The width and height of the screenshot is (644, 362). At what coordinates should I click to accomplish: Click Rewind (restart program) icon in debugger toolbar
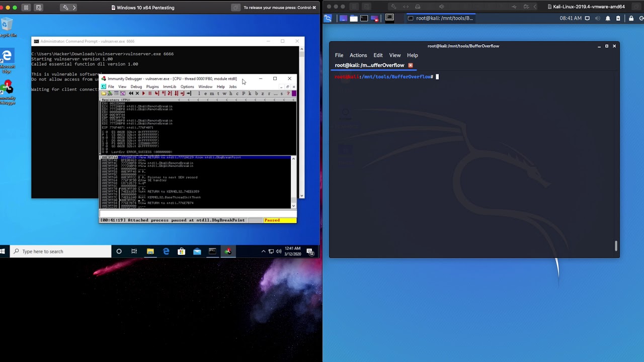pos(131,94)
